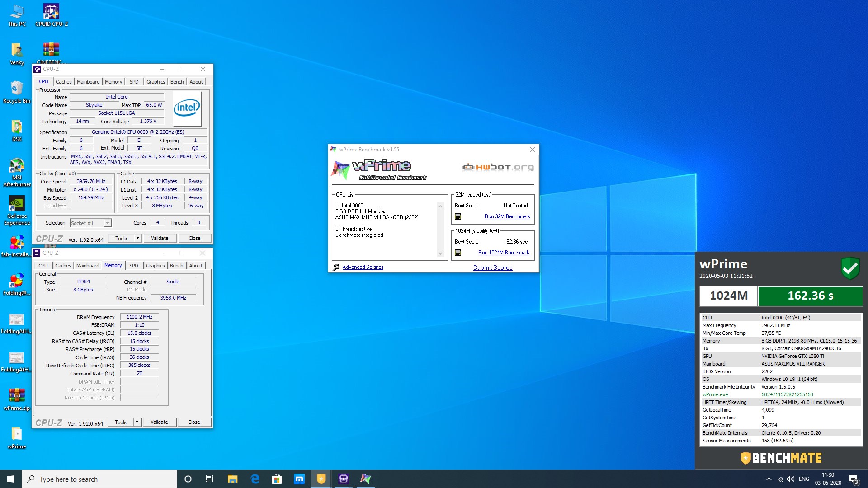Click the 162.36 s result in BenchMate
The height and width of the screenshot is (488, 868).
(x=810, y=296)
